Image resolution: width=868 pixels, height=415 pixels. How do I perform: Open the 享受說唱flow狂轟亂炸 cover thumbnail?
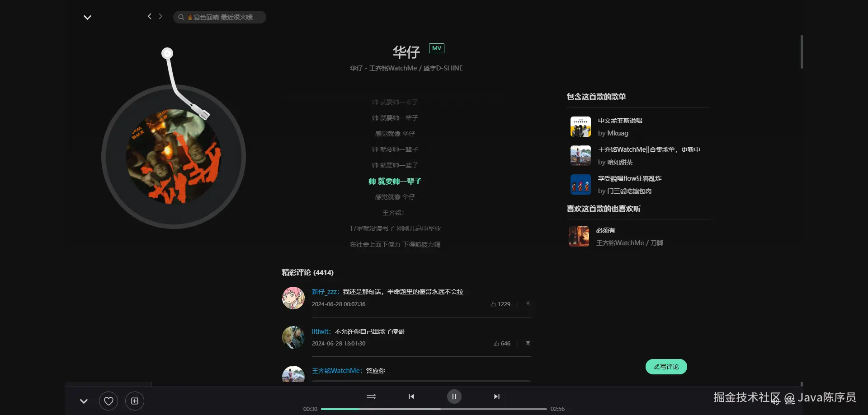point(580,185)
